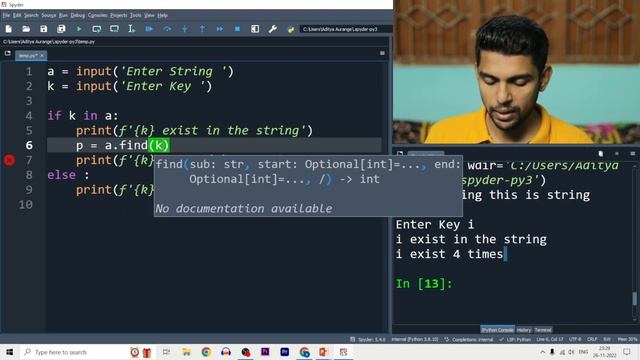Open the Consoles menu
Image resolution: width=640 pixels, height=360 pixels.
98,16
